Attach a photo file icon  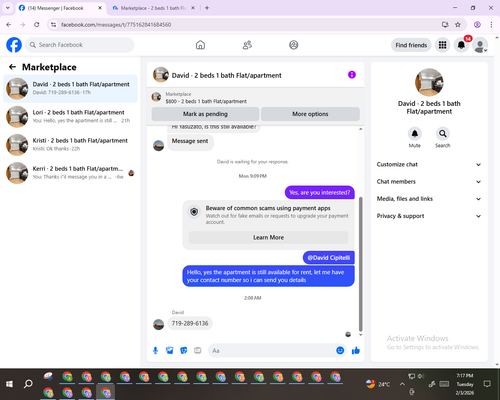[170, 350]
